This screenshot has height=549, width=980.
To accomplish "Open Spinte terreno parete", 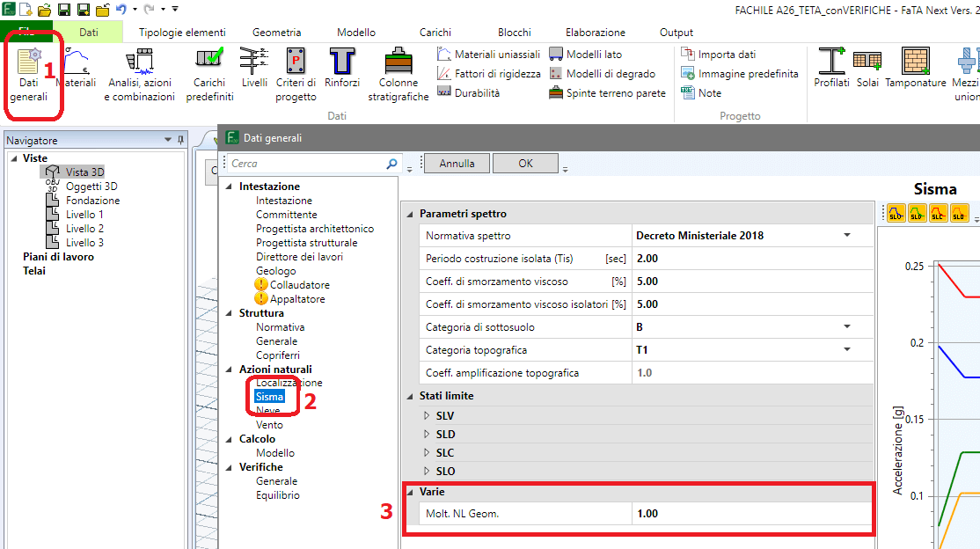I will 607,93.
